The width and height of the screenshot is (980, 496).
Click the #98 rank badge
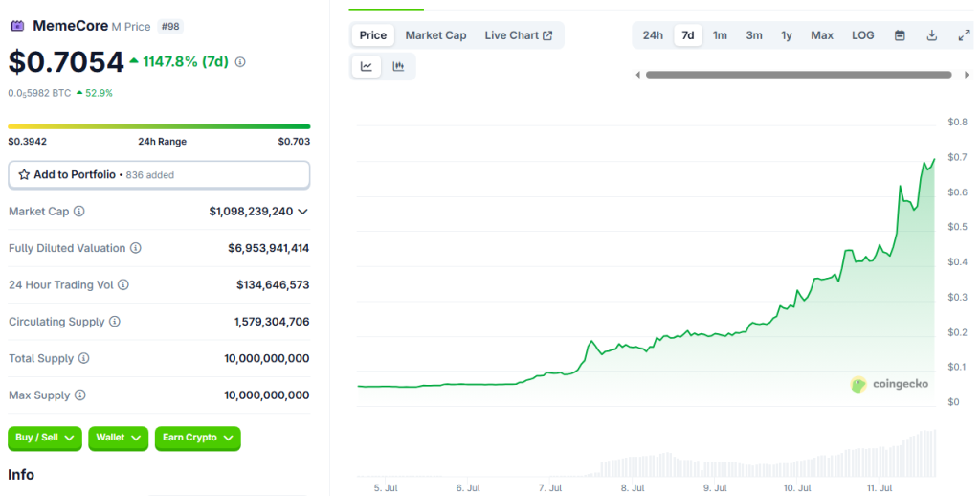pyautogui.click(x=170, y=26)
